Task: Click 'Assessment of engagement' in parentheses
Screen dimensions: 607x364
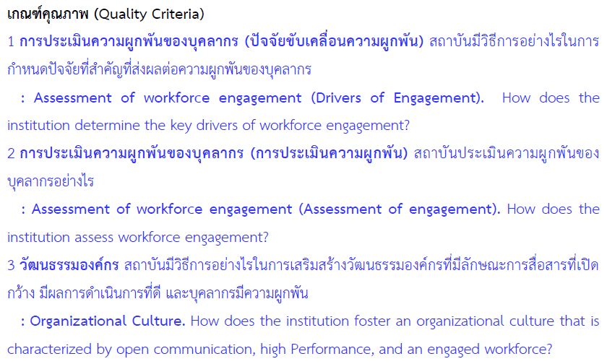Action: (x=399, y=209)
